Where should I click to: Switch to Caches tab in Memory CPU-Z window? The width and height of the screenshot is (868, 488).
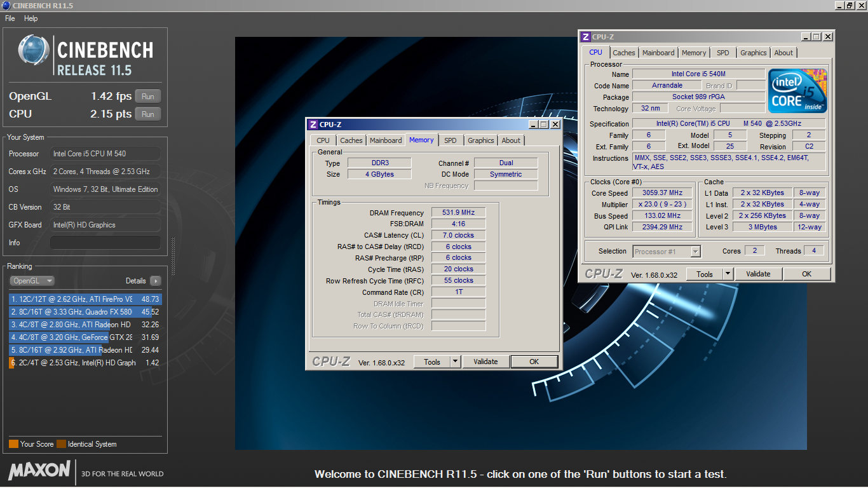coord(351,140)
